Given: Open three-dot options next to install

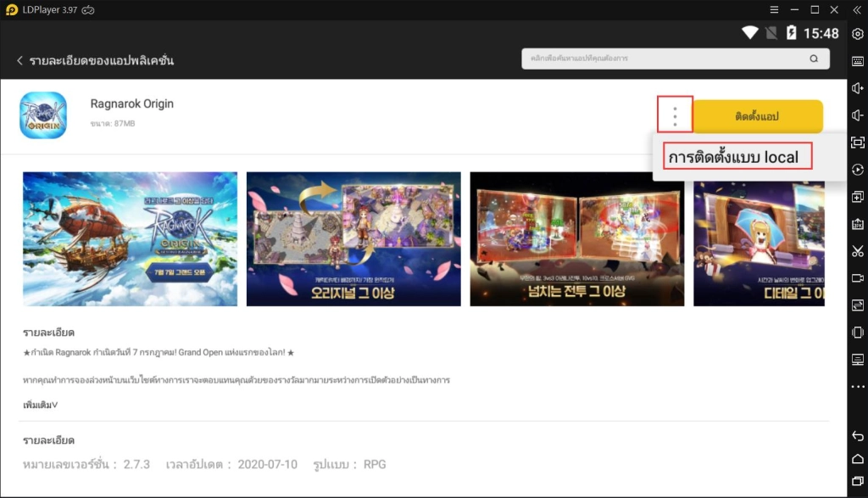Looking at the screenshot, I should coord(674,116).
